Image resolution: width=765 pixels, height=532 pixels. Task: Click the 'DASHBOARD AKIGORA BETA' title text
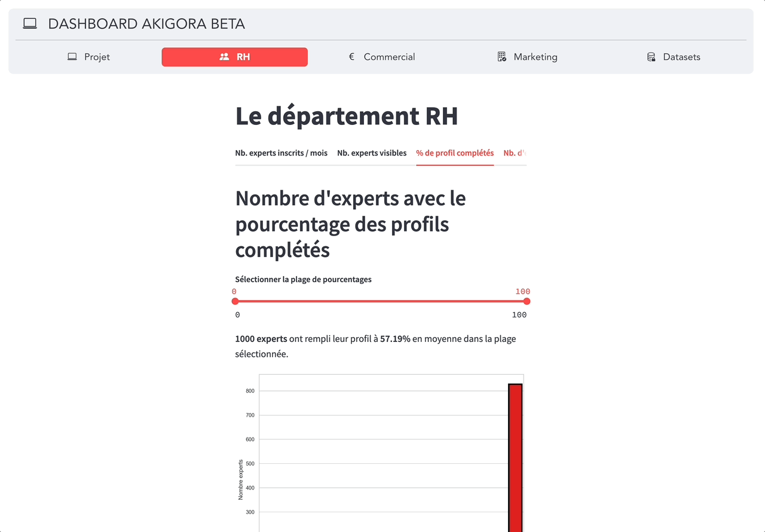[x=146, y=24]
